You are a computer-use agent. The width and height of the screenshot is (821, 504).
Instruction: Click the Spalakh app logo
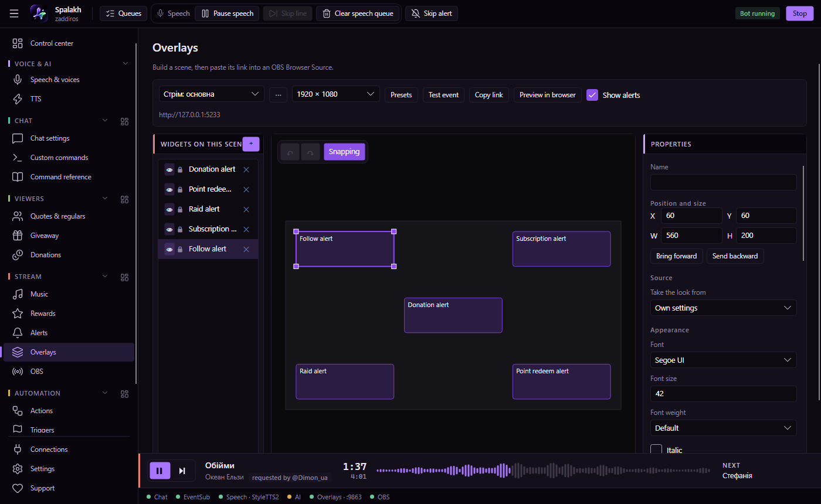pos(39,13)
